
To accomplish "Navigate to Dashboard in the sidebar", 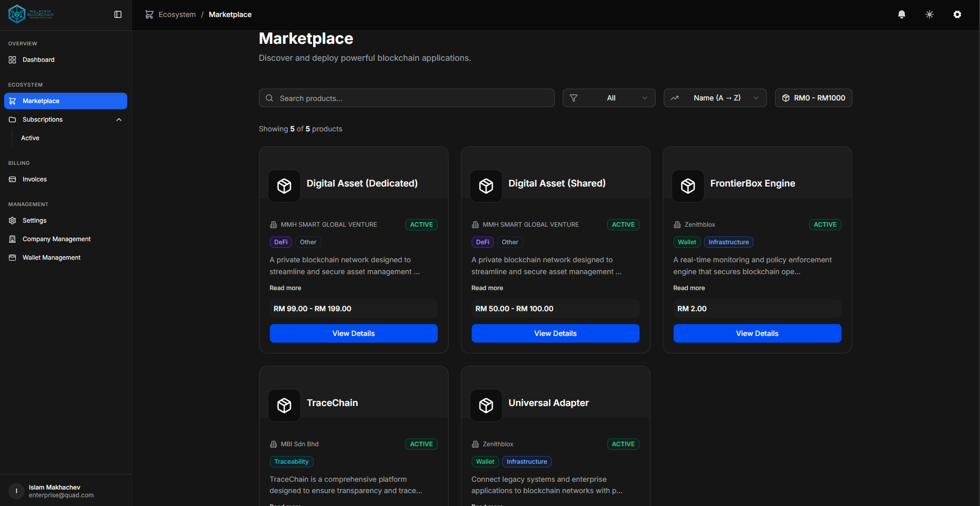I will coord(38,59).
